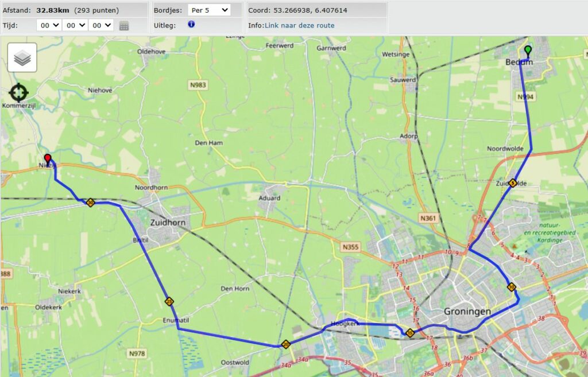
Task: Click the Sauwerd label
Action: coord(403,80)
